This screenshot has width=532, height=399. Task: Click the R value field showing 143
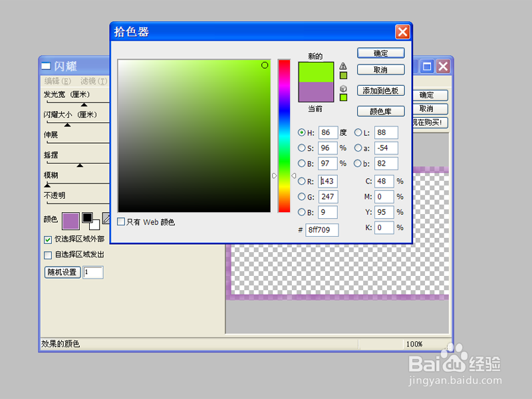click(328, 181)
